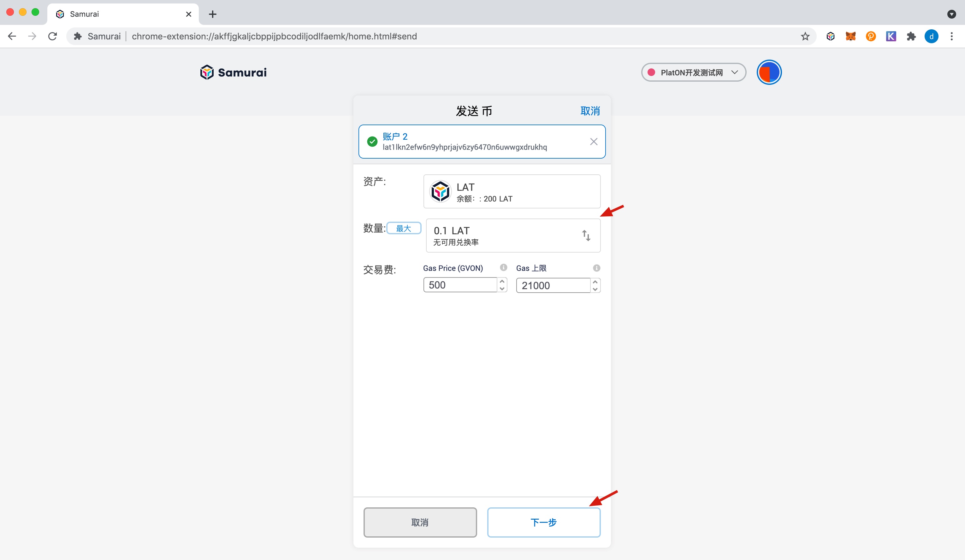Image resolution: width=965 pixels, height=560 pixels.
Task: Show Gas 上限 info tooltip icon
Action: pyautogui.click(x=597, y=268)
